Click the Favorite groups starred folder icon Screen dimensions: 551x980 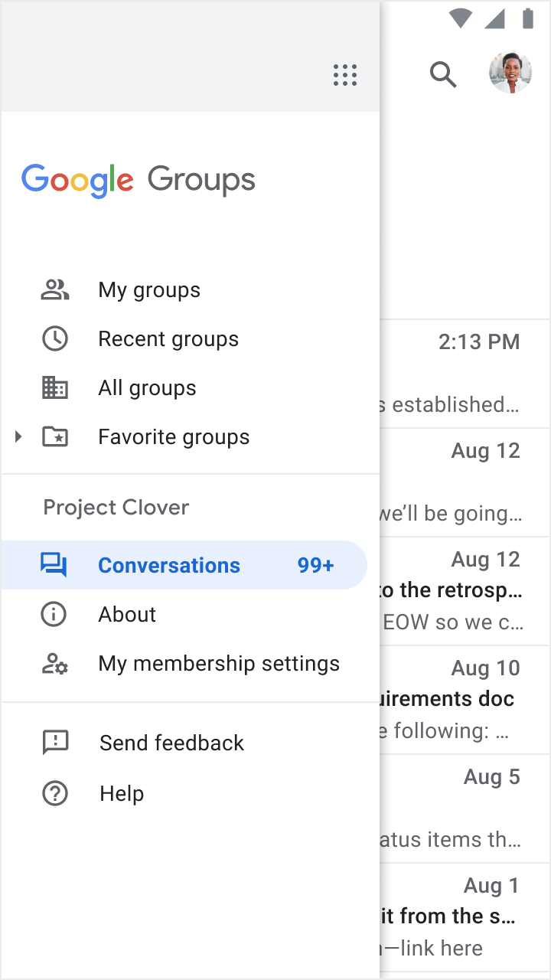click(55, 436)
